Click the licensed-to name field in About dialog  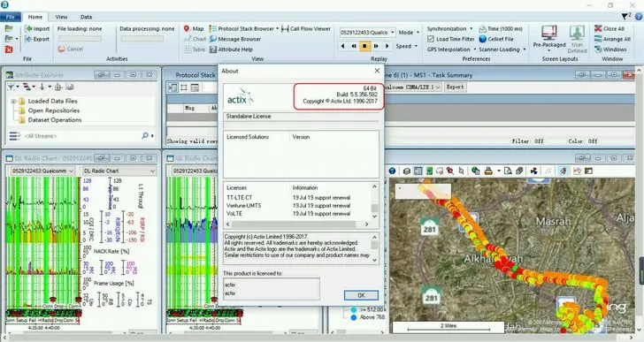(x=272, y=289)
